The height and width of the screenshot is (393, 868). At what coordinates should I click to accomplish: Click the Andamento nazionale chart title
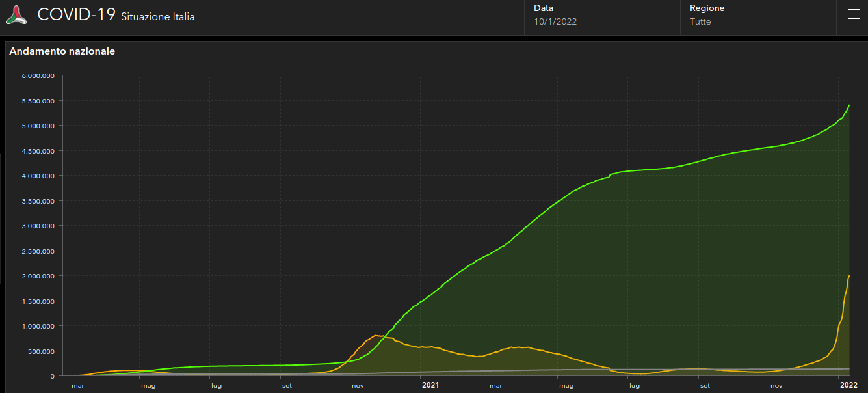coord(62,51)
